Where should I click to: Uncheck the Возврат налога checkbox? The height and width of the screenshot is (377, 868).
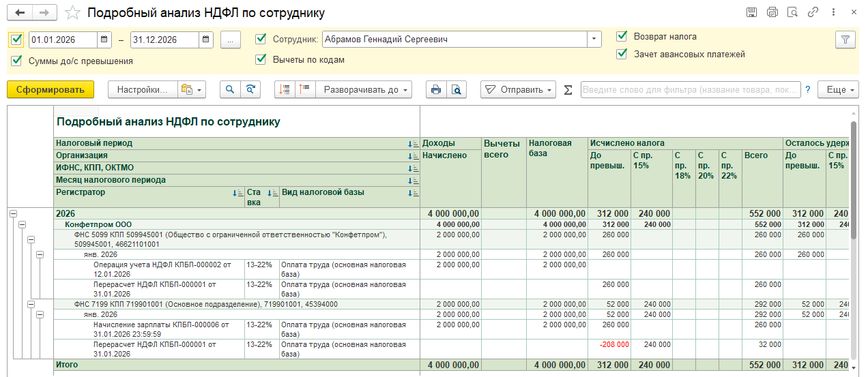click(622, 36)
